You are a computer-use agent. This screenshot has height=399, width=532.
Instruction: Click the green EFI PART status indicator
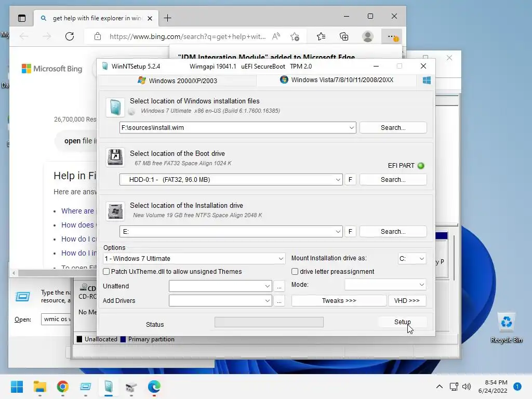click(x=421, y=166)
